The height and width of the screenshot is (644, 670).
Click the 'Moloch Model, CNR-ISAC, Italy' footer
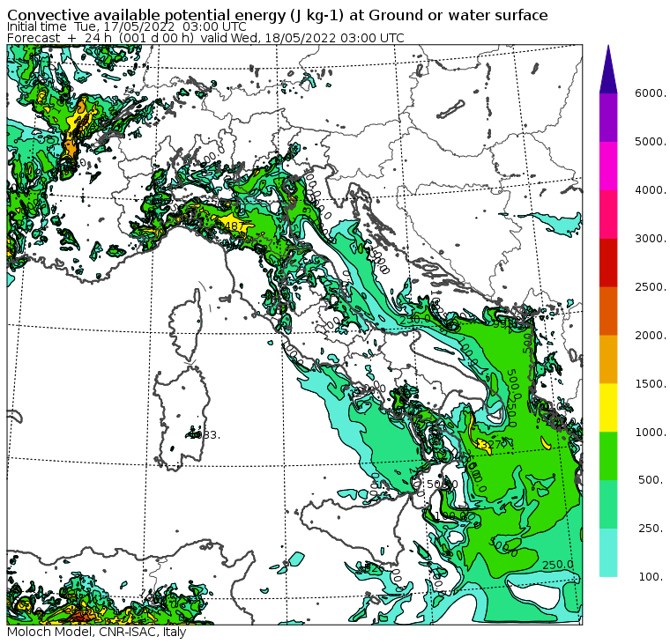(97, 632)
